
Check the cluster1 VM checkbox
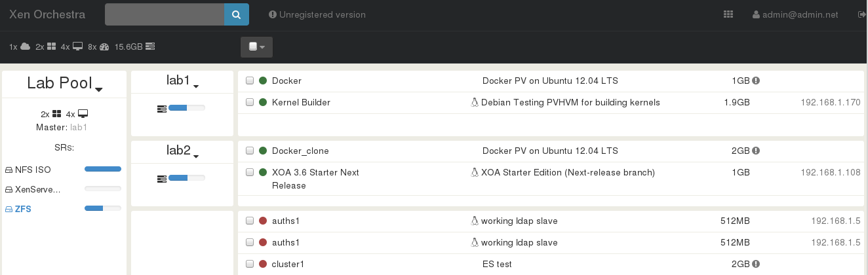(250, 264)
